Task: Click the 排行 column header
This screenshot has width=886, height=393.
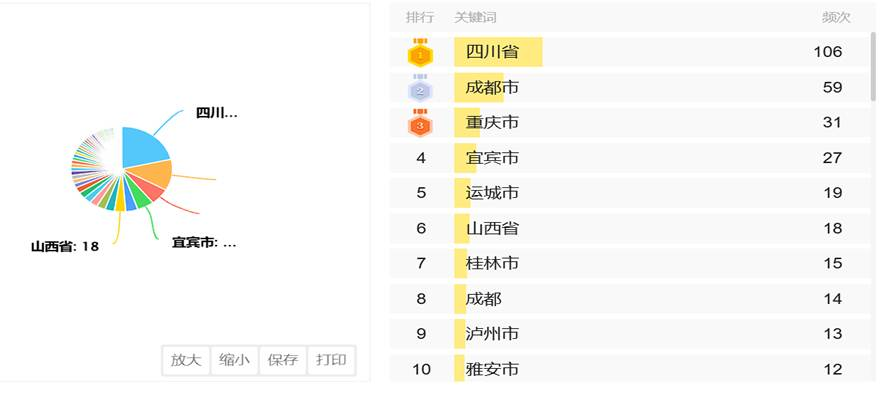Action: point(420,18)
